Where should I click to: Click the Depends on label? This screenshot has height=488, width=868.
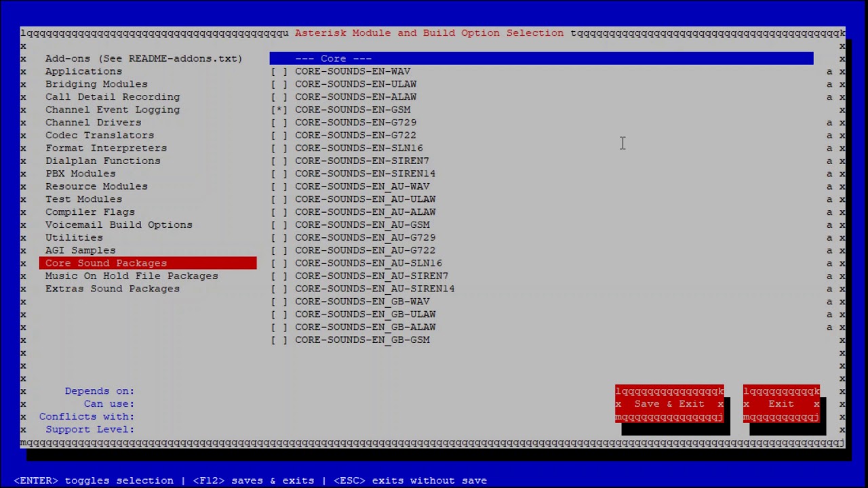pyautogui.click(x=100, y=391)
